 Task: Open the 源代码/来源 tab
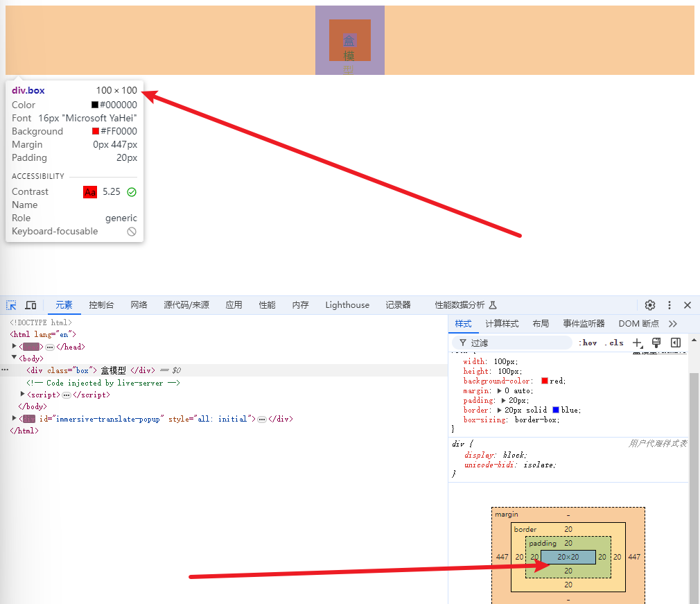[186, 305]
